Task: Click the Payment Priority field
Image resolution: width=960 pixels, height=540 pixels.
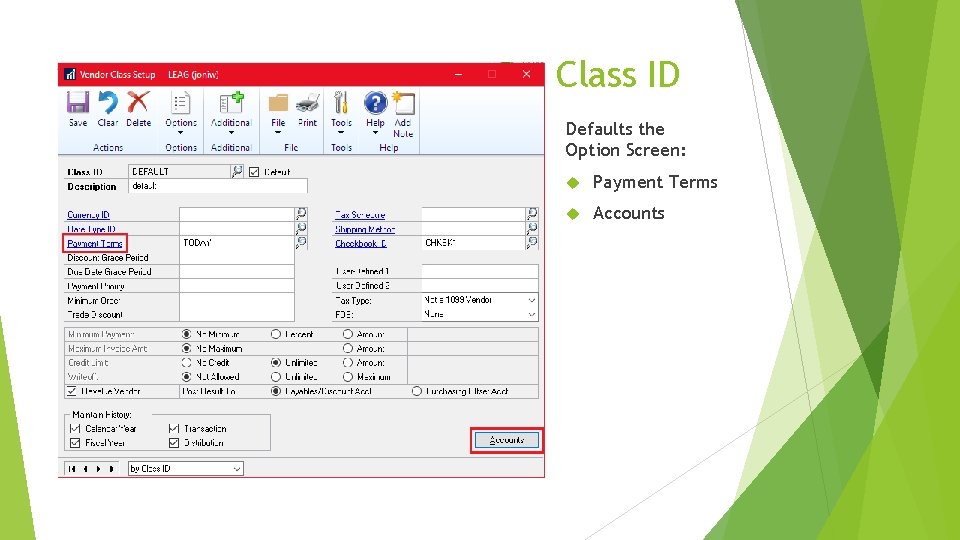Action: [237, 286]
